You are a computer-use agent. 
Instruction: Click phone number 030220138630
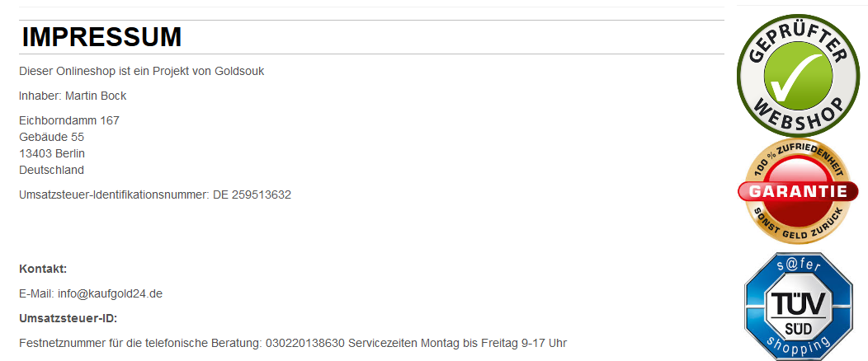click(305, 344)
